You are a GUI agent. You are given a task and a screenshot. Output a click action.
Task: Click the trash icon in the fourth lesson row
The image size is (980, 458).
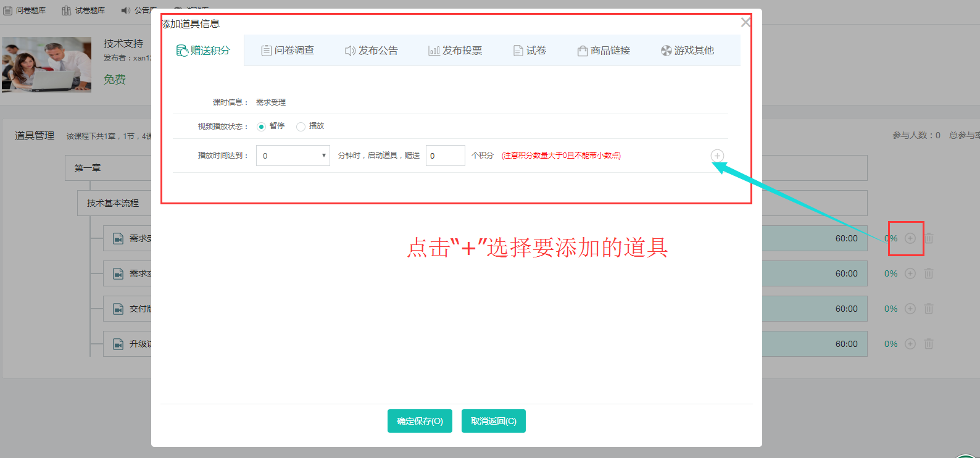[929, 344]
